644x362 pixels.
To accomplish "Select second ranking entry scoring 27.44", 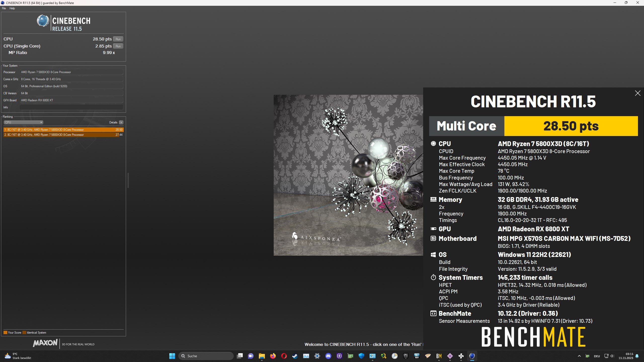I will click(x=63, y=135).
